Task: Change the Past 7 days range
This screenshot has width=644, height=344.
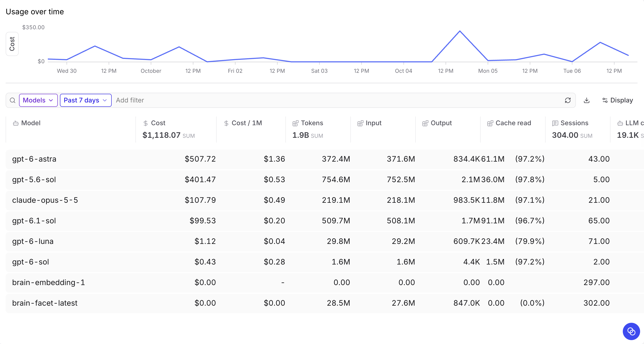Action: pyautogui.click(x=85, y=100)
